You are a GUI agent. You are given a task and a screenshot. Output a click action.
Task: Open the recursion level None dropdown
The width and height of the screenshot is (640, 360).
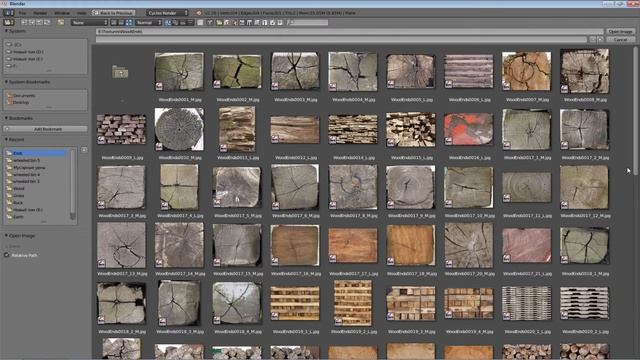click(89, 22)
